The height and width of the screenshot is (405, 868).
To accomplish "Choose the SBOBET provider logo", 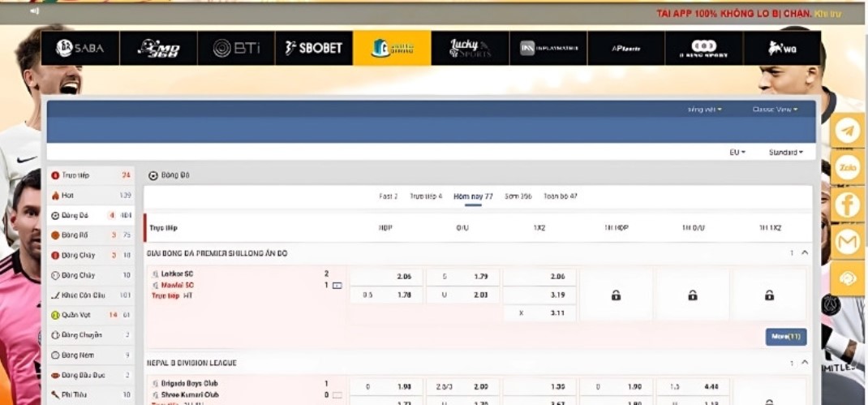I will coord(314,49).
